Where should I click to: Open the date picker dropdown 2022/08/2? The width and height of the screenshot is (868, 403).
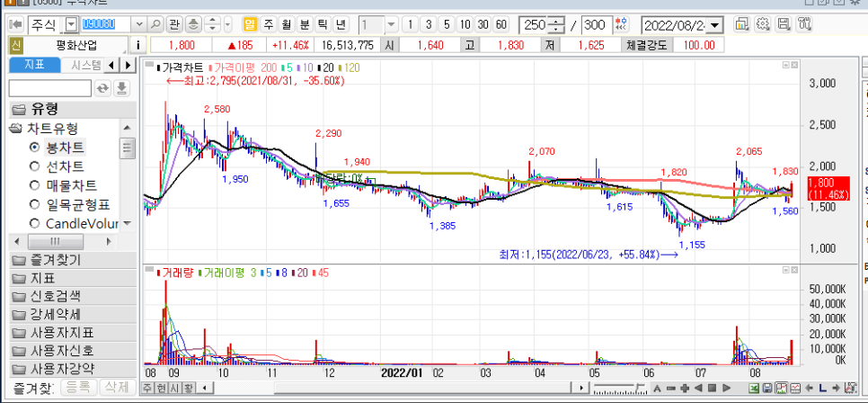coord(715,25)
